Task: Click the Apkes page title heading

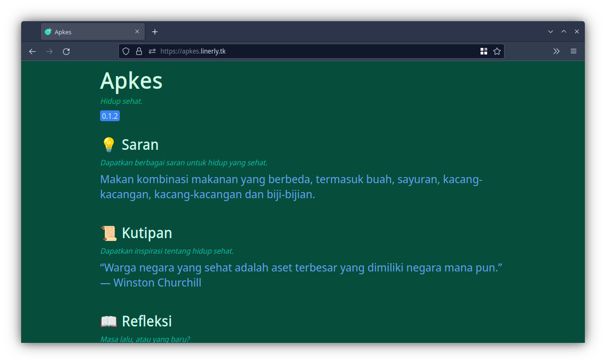Action: (131, 81)
